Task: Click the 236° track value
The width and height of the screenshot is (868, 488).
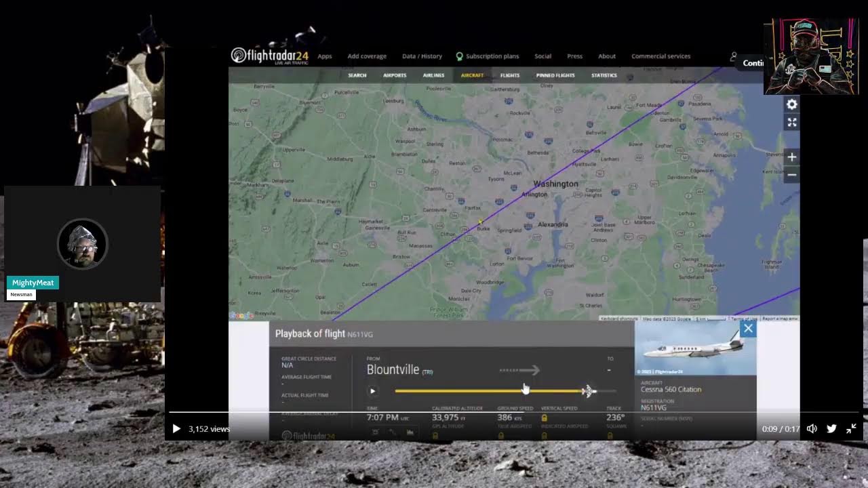Action: point(615,418)
